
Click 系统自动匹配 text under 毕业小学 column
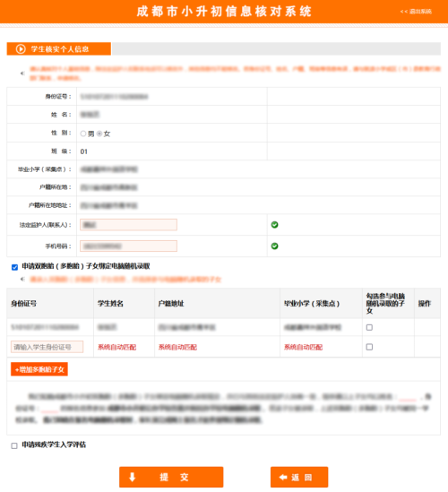tap(304, 347)
